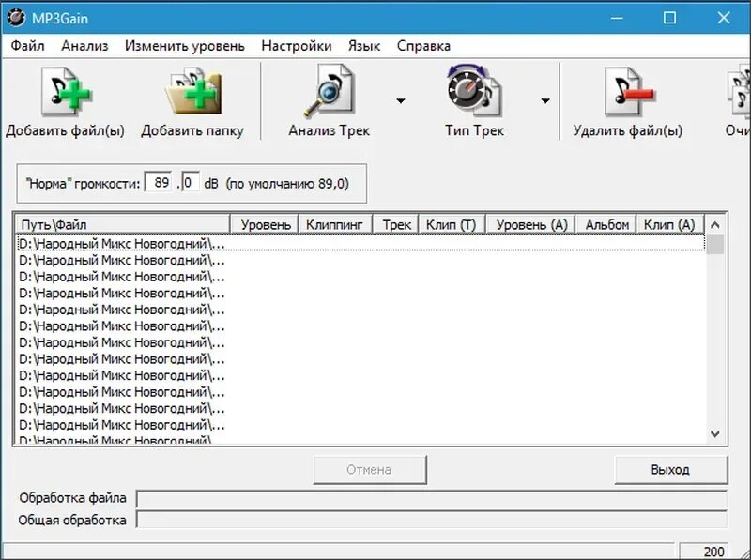
Task: Sort by the Уровень (A) column header
Action: (x=530, y=224)
